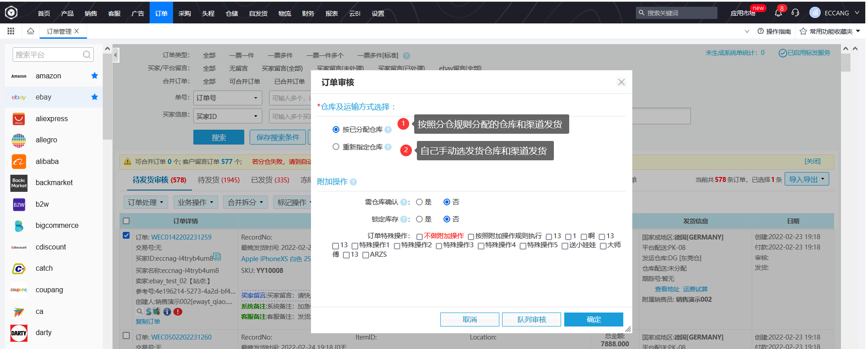Check 特殊操作3 checkbox
Viewport: 868px width, 349px height.
[x=439, y=246]
